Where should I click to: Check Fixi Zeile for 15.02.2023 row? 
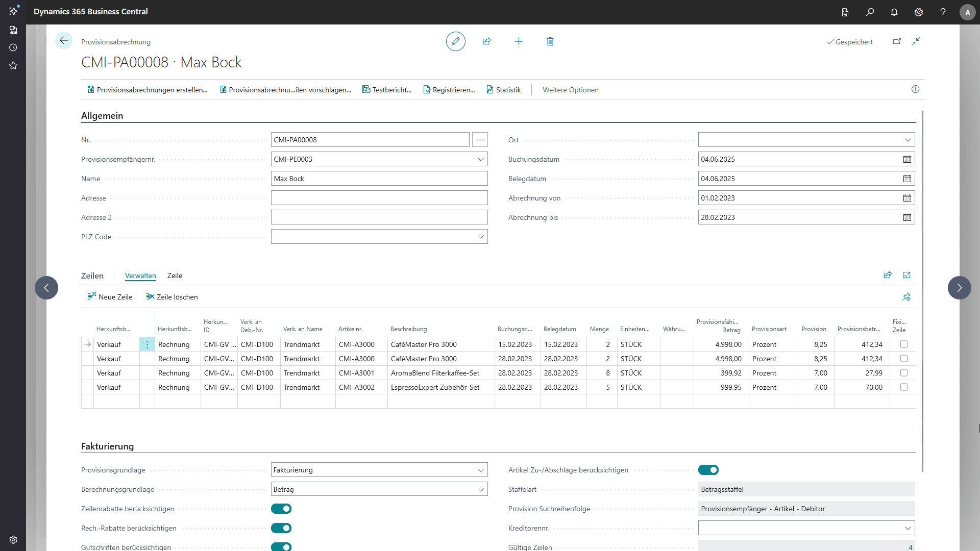904,344
